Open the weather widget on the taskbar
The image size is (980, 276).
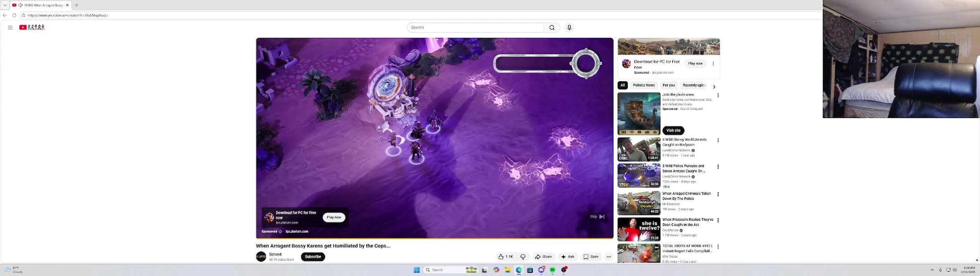pos(14,270)
